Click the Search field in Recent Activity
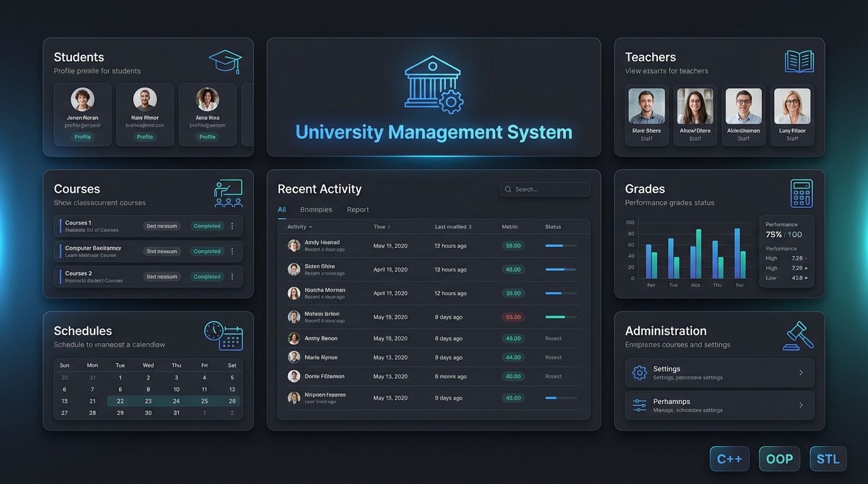This screenshot has height=484, width=868. tap(545, 189)
